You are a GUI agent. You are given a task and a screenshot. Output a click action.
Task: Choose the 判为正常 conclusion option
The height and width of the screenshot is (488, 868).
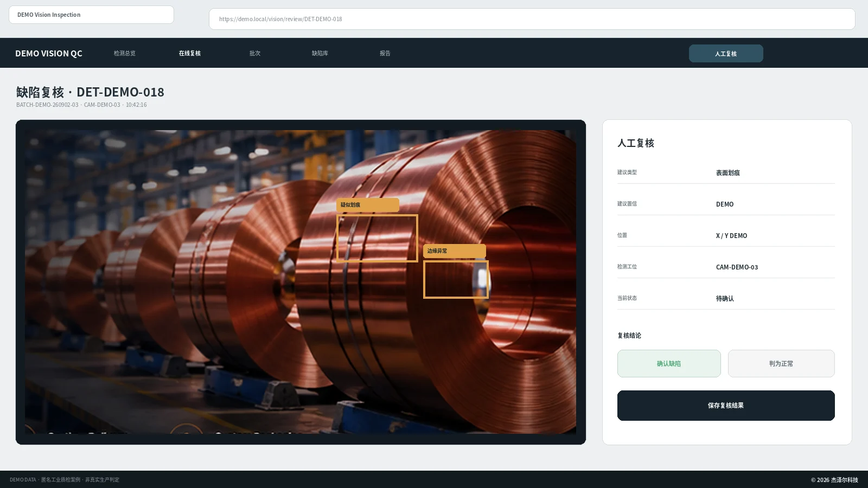click(x=781, y=363)
